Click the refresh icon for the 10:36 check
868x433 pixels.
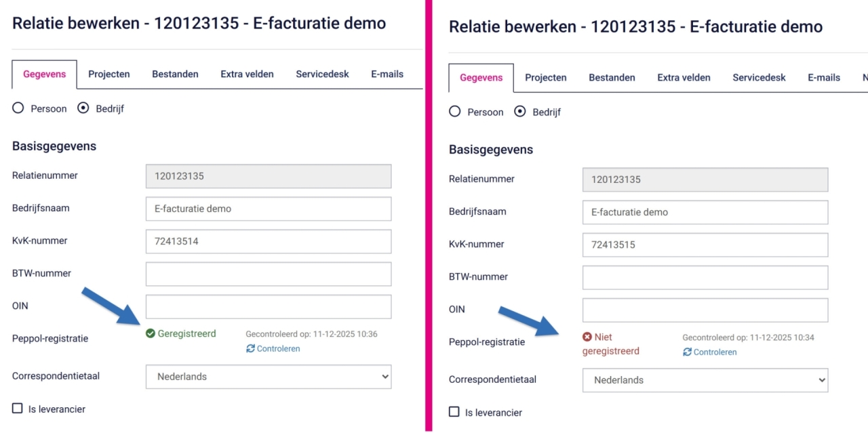(250, 348)
